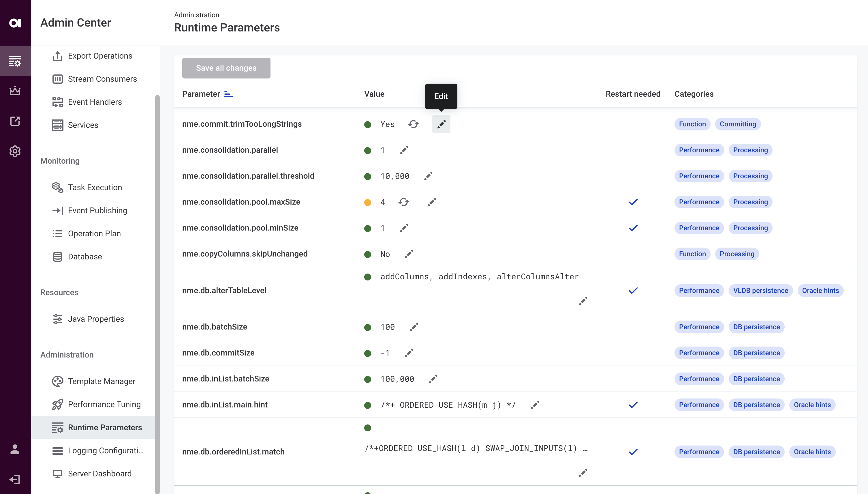Go to Logging Configuration sidebar item
The width and height of the screenshot is (868, 494).
click(x=106, y=450)
